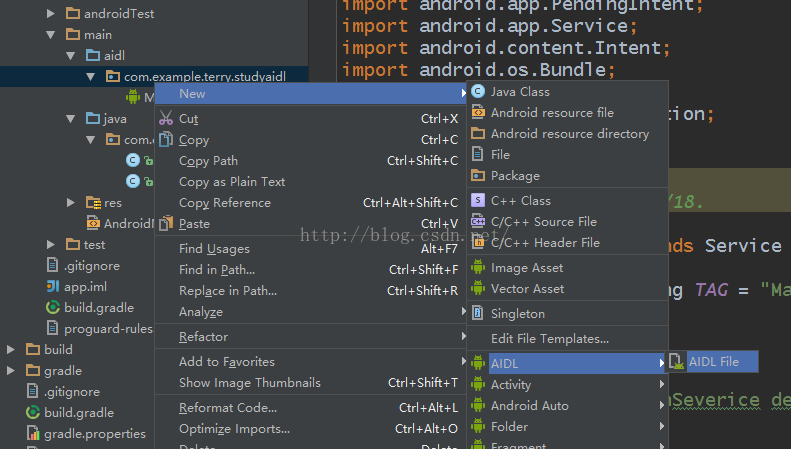Click the Activity android icon
Image resolution: width=791 pixels, height=449 pixels.
pos(478,383)
